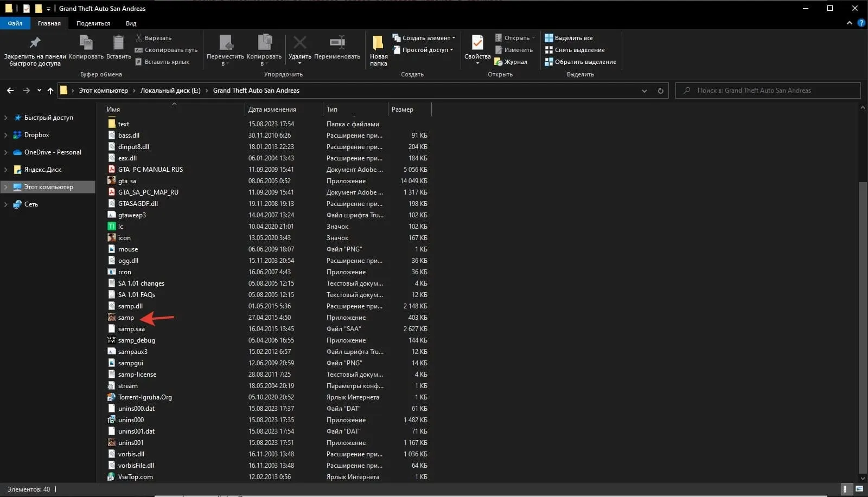Expand the Dropbox tree node
The height and width of the screenshot is (497, 868).
(x=6, y=135)
